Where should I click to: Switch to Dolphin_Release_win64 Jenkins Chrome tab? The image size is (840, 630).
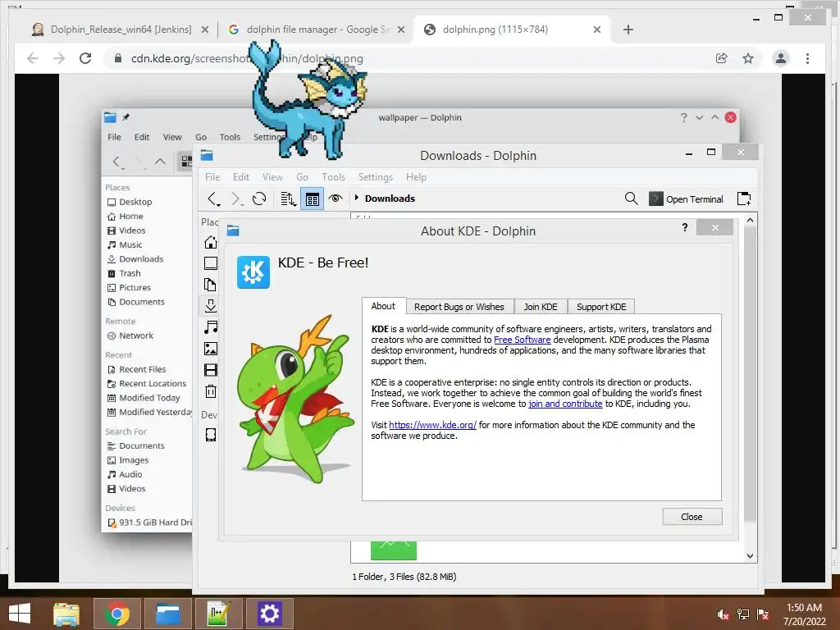coord(121,30)
